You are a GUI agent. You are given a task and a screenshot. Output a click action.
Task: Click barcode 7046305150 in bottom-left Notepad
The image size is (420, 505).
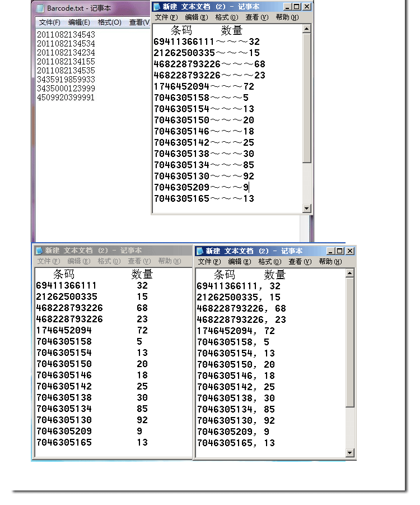(x=64, y=364)
